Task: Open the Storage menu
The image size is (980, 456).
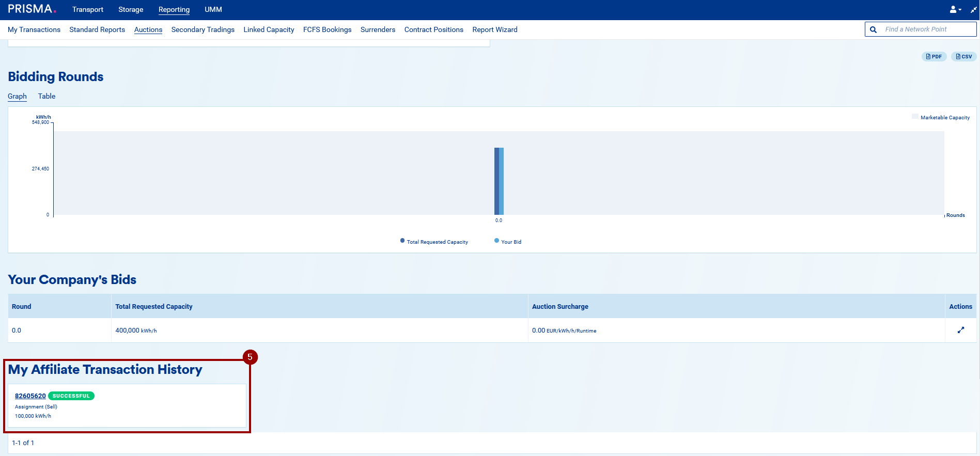Action: 131,9
